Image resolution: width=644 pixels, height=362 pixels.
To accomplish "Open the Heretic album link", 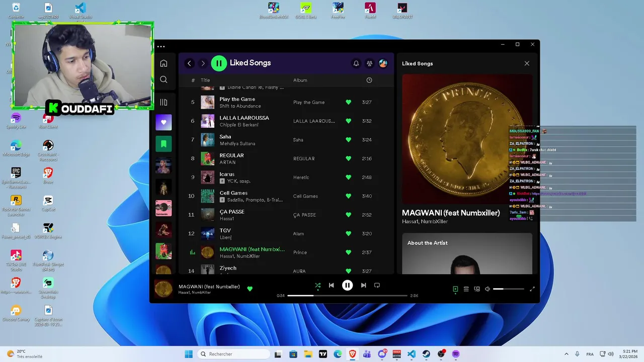I will coord(301,177).
